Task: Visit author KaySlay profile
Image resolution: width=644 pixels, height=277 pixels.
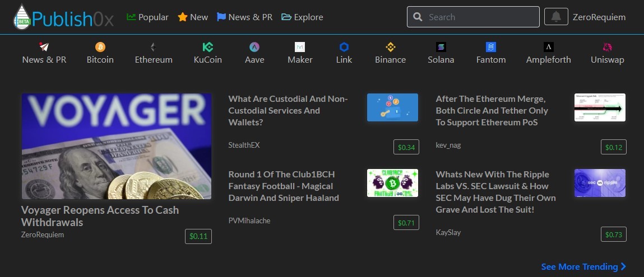Action: tap(448, 232)
